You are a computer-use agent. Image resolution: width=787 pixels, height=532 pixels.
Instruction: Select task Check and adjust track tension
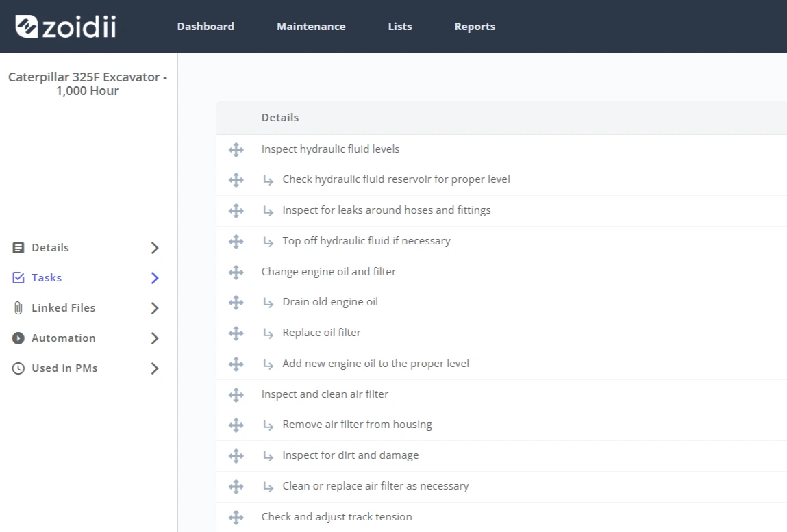pos(336,516)
